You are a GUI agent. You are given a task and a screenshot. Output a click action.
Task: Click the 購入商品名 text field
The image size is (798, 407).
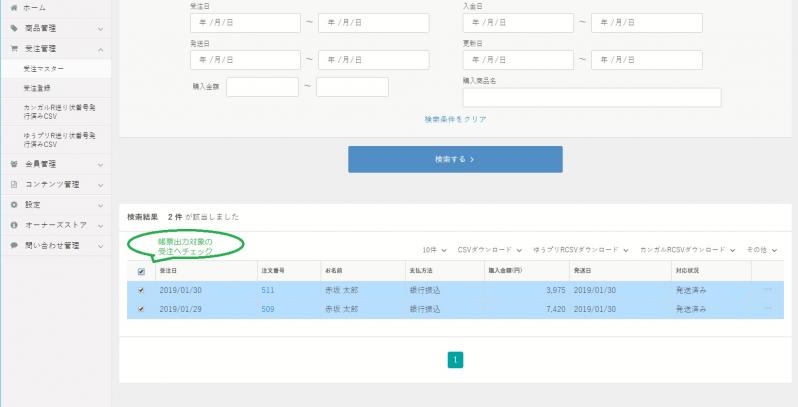pyautogui.click(x=592, y=98)
